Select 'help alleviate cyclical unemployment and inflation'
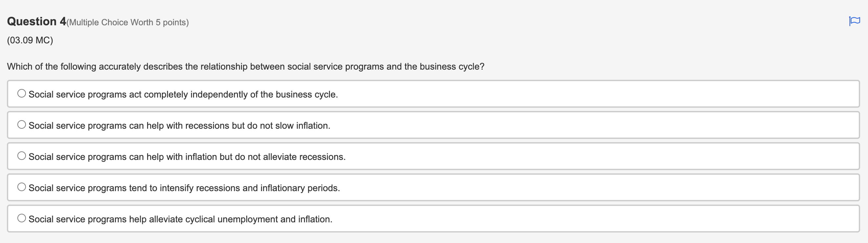868x243 pixels. [x=22, y=218]
